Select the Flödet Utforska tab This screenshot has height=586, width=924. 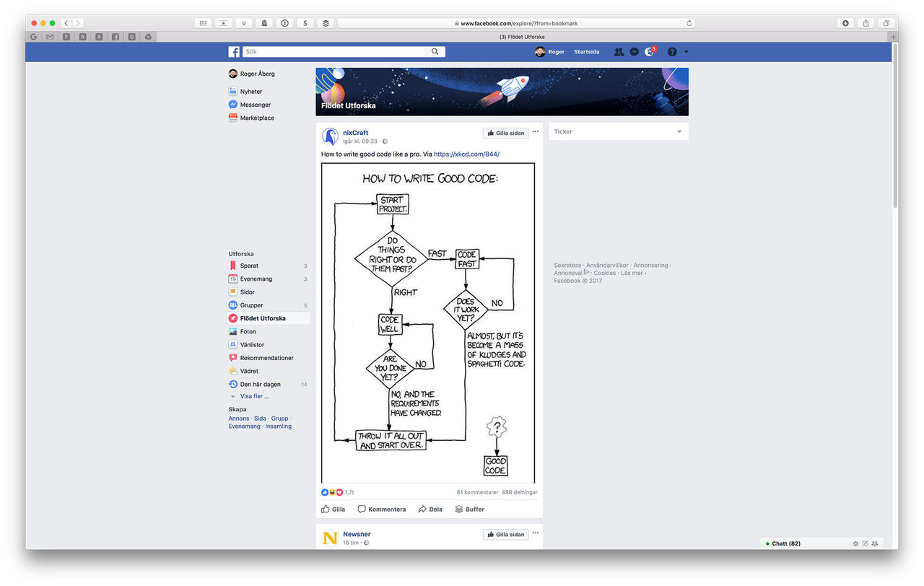click(x=522, y=37)
